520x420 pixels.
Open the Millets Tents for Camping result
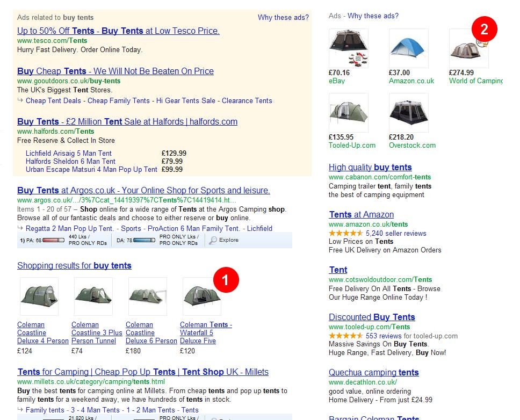[x=143, y=372]
